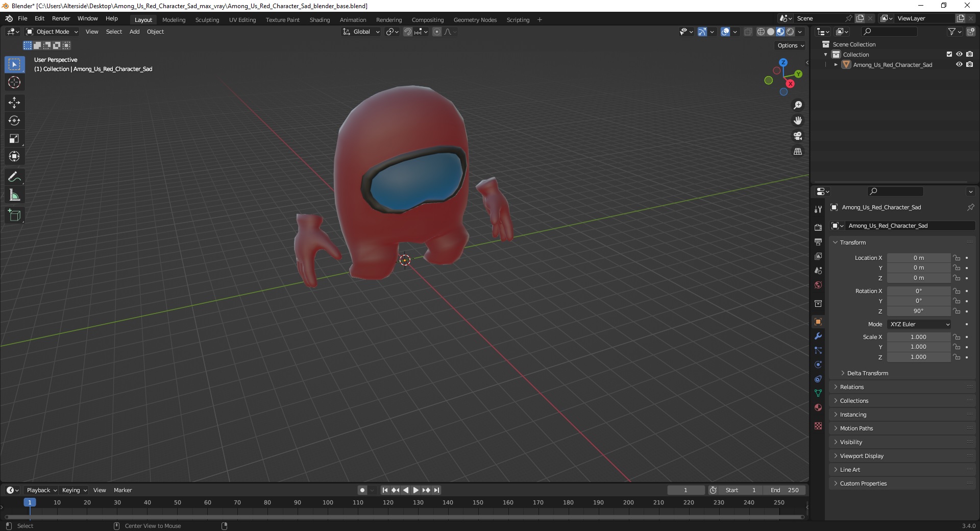This screenshot has width=980, height=531.
Task: Open the Material properties tab
Action: click(x=818, y=407)
